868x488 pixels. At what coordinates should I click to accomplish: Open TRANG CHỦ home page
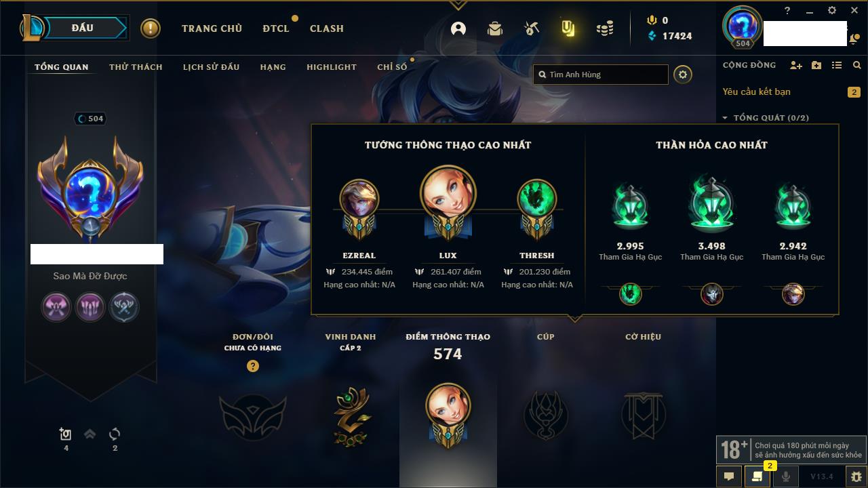point(212,28)
